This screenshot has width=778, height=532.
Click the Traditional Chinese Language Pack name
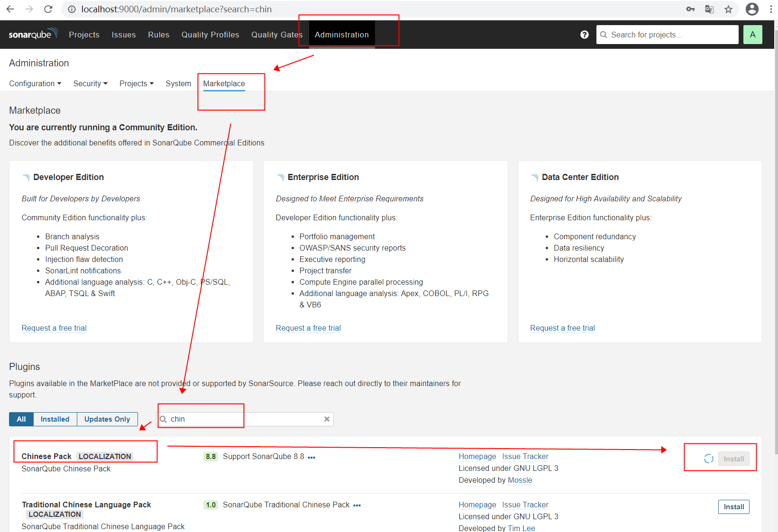(86, 505)
